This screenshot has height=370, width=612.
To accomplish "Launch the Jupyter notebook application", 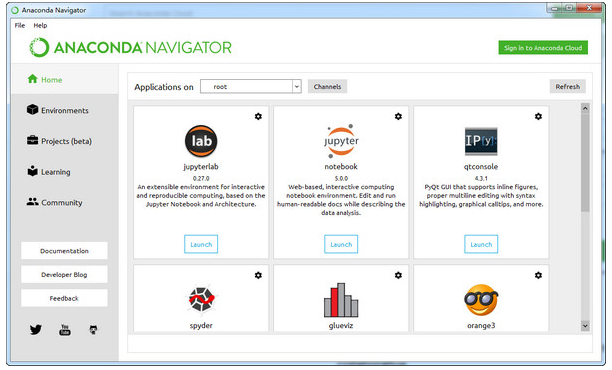I will pos(341,244).
